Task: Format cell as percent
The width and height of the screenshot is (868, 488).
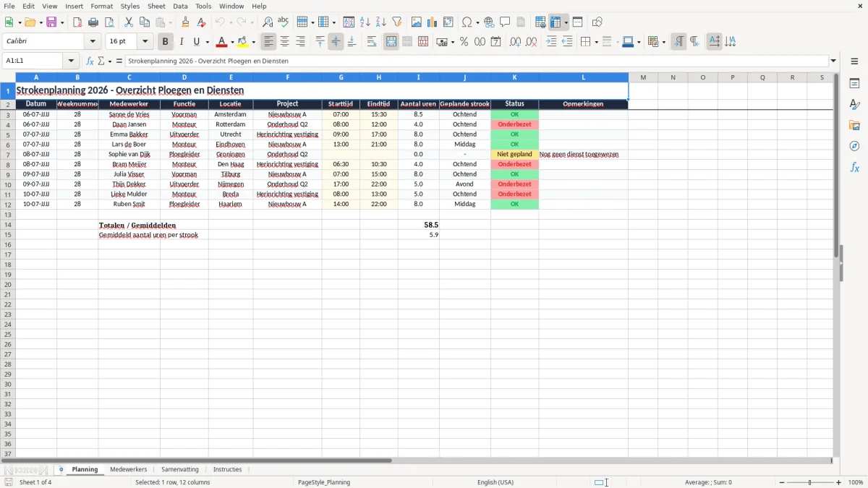Action: (x=464, y=42)
